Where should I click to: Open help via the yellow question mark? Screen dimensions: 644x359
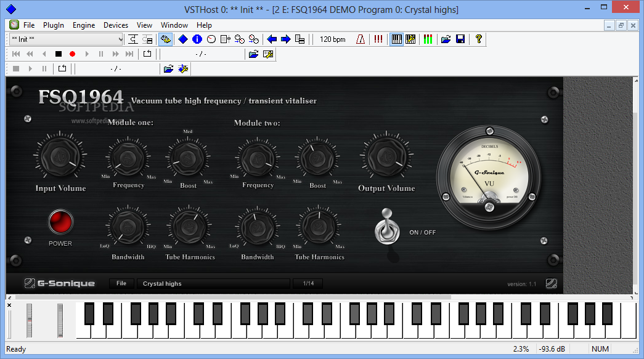(478, 39)
